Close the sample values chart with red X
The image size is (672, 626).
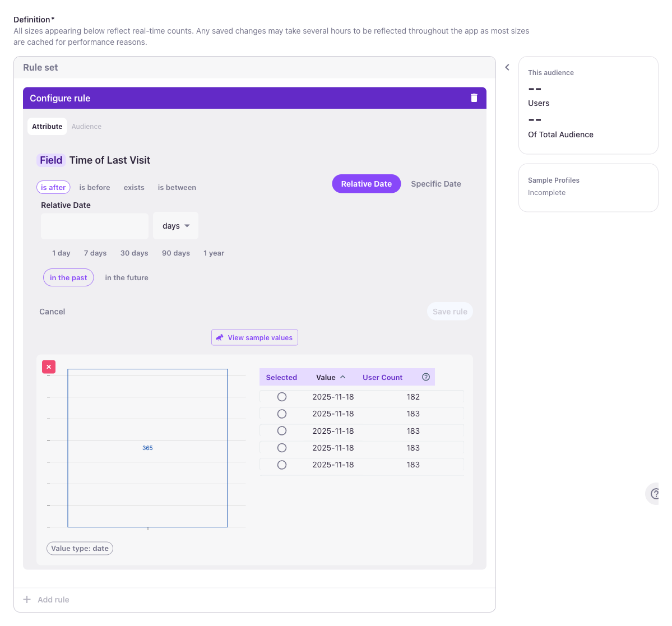pyautogui.click(x=49, y=367)
